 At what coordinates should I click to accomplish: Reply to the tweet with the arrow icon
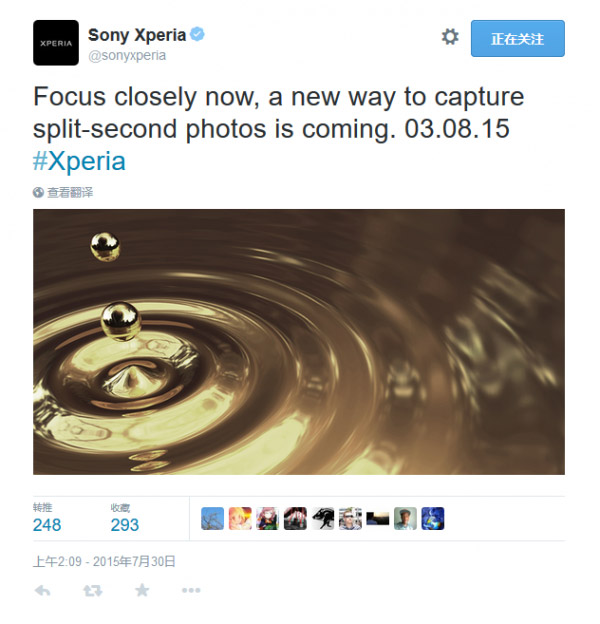tap(43, 591)
